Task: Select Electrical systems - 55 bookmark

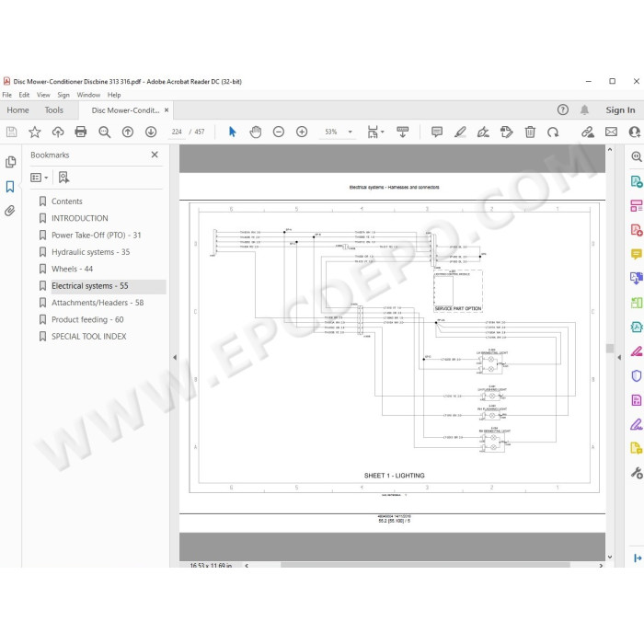Action: pyautogui.click(x=90, y=286)
